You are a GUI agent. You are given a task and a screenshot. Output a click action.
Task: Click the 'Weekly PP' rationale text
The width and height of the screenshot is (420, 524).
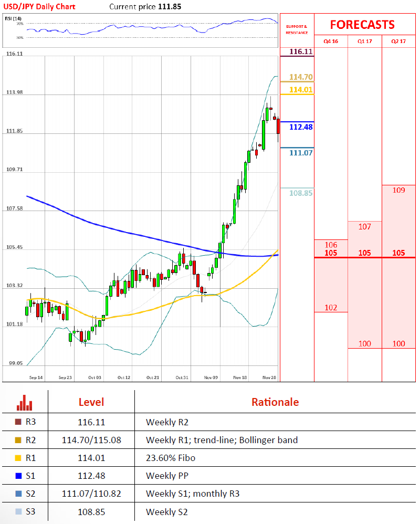(x=167, y=476)
